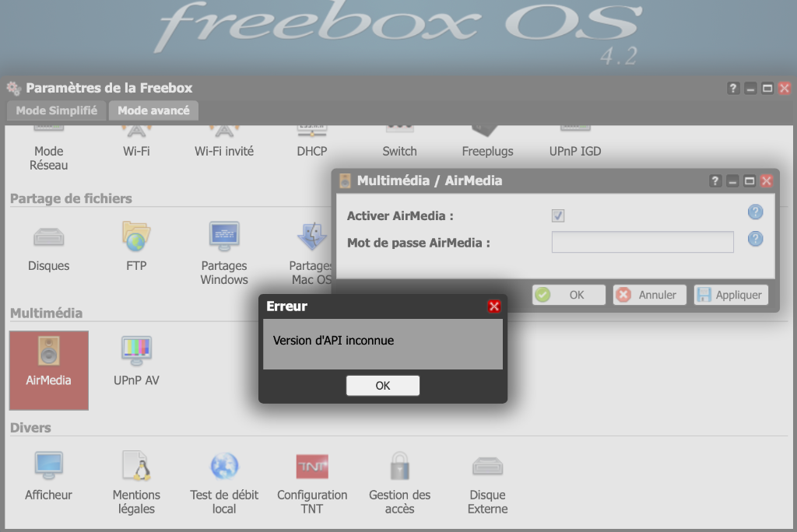Close the Multimédia / AirMedia window

[767, 181]
